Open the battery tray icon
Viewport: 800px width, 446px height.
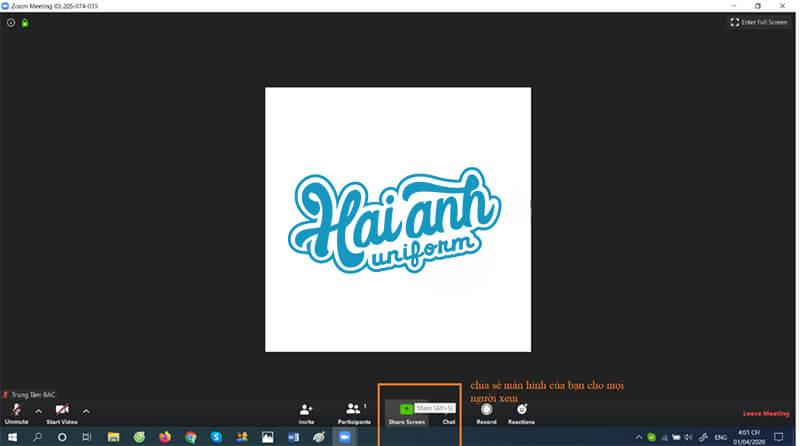point(676,437)
